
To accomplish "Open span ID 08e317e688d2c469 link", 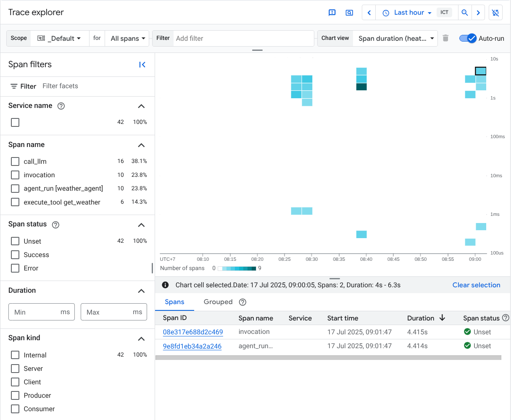I will [x=193, y=332].
